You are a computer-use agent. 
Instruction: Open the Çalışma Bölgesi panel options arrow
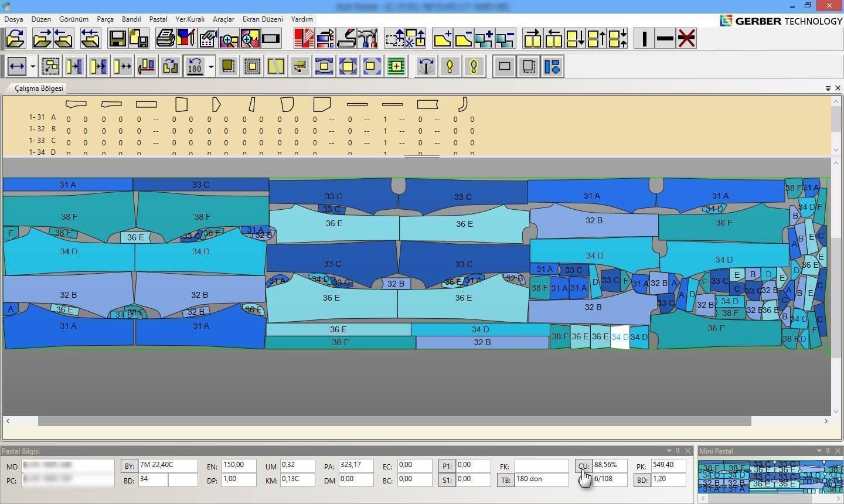[x=828, y=88]
